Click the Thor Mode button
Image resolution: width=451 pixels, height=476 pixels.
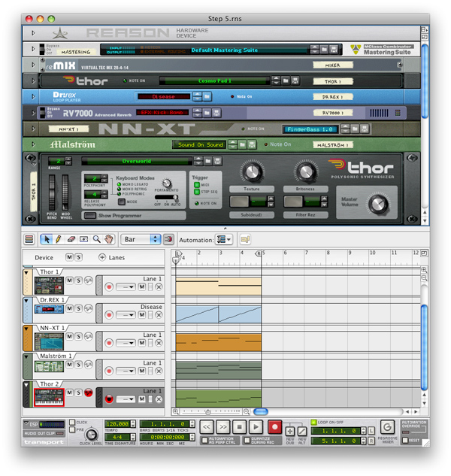click(x=122, y=202)
